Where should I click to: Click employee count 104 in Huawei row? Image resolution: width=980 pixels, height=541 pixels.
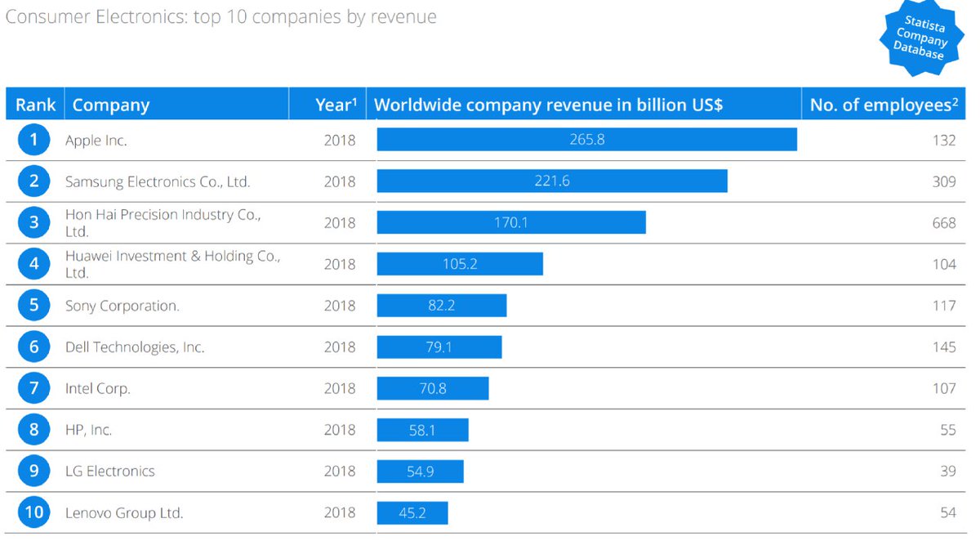(943, 265)
